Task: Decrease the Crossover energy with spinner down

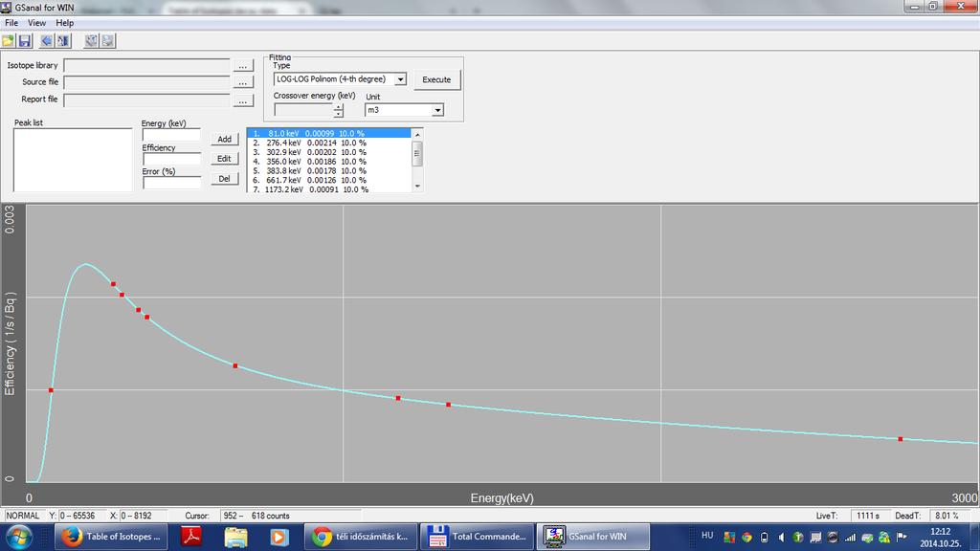Action: point(338,115)
